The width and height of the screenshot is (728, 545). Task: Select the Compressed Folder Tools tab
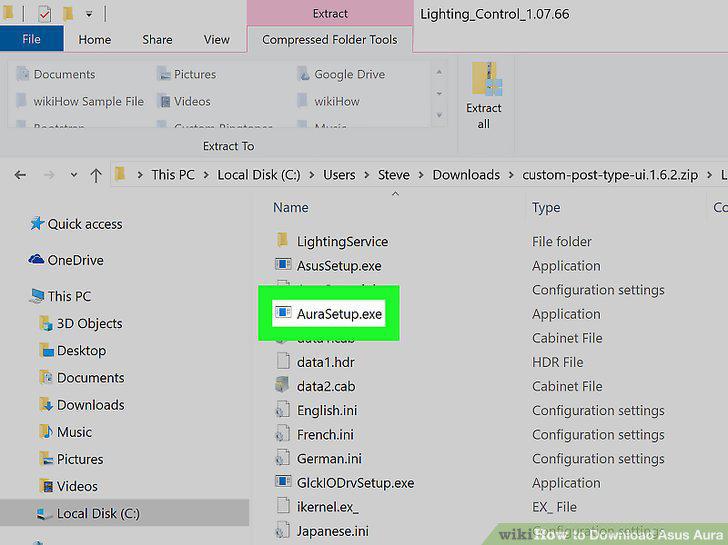(330, 39)
